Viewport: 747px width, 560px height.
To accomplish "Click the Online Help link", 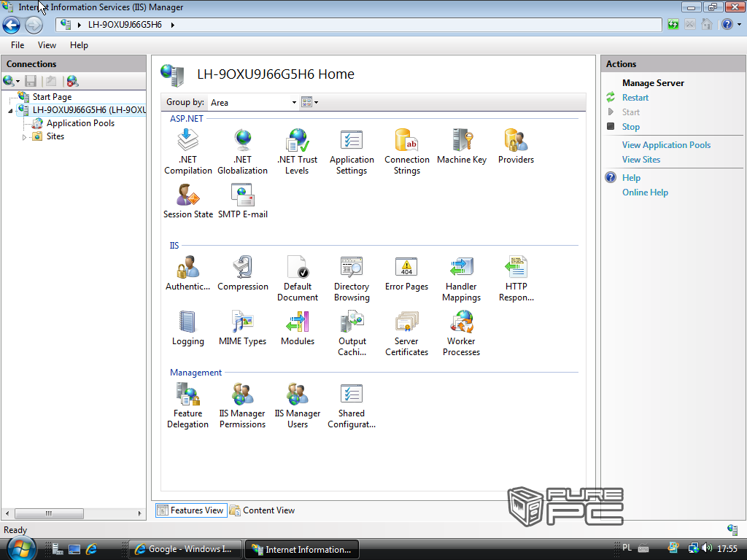I will point(645,192).
